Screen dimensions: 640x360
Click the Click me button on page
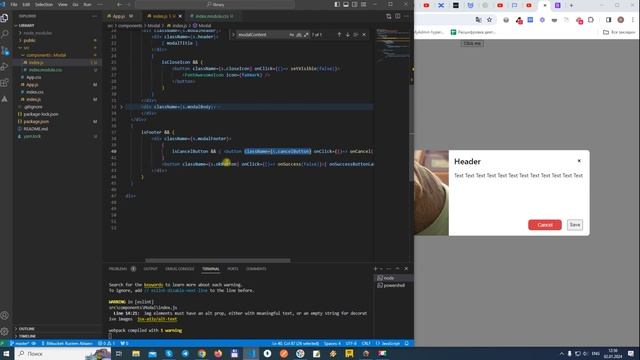(472, 43)
